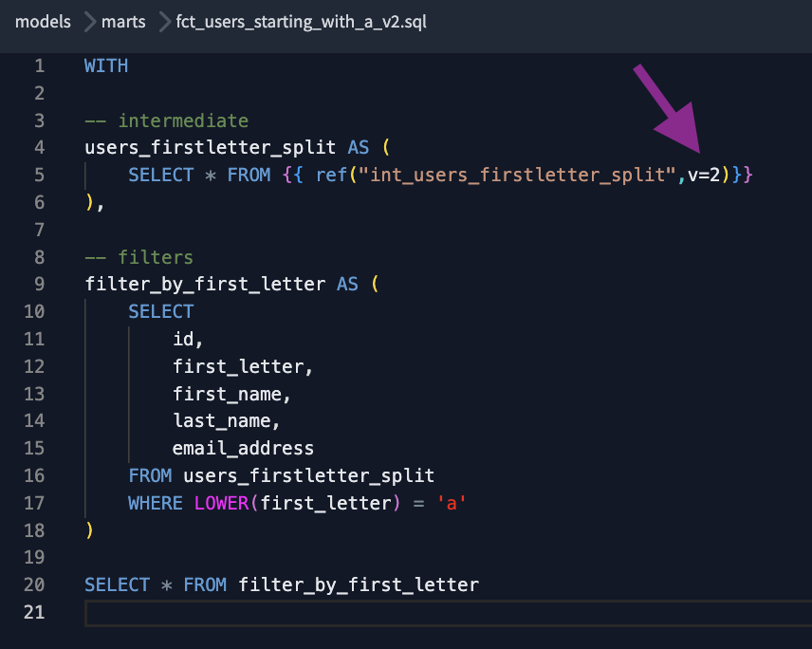This screenshot has width=812, height=649.
Task: Click the 'email_address' column
Action: click(x=243, y=449)
